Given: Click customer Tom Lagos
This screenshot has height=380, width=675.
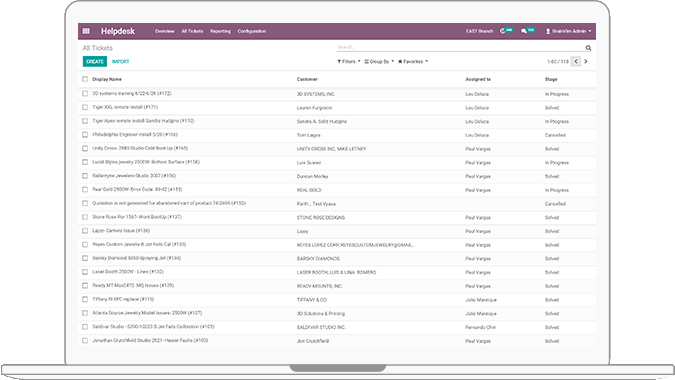Looking at the screenshot, I should point(308,135).
